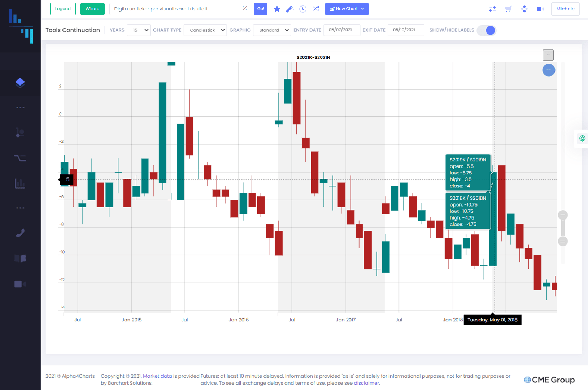Image resolution: width=588 pixels, height=390 pixels.
Task: Open the Years dropdown
Action: (x=139, y=30)
